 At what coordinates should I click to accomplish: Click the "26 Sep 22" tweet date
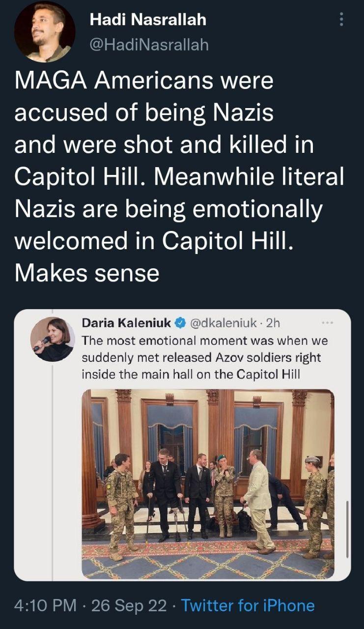[129, 605]
